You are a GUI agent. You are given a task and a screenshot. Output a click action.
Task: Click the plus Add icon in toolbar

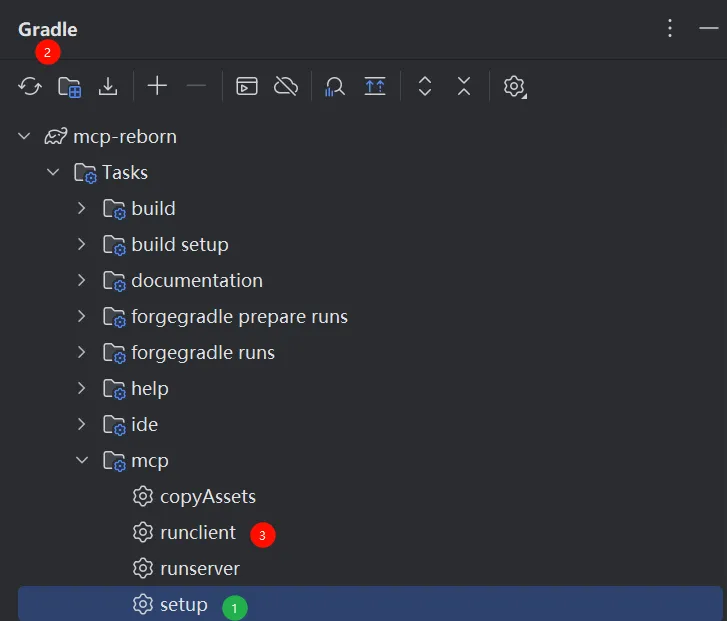pyautogui.click(x=157, y=86)
